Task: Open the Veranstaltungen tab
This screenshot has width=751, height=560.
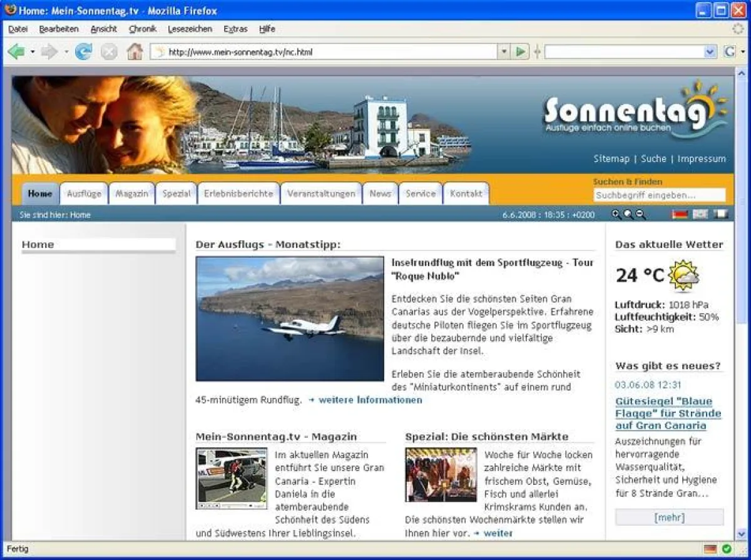Action: [321, 194]
